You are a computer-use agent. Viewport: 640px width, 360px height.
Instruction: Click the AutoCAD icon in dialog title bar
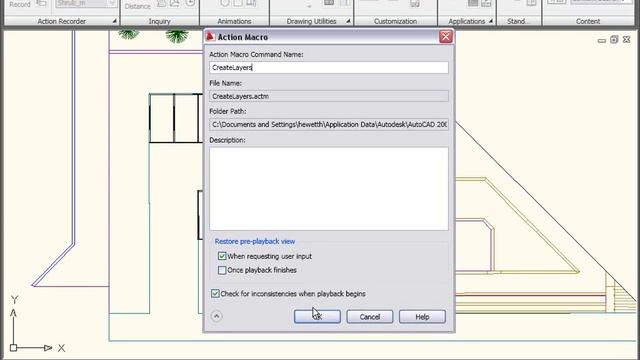click(x=210, y=37)
